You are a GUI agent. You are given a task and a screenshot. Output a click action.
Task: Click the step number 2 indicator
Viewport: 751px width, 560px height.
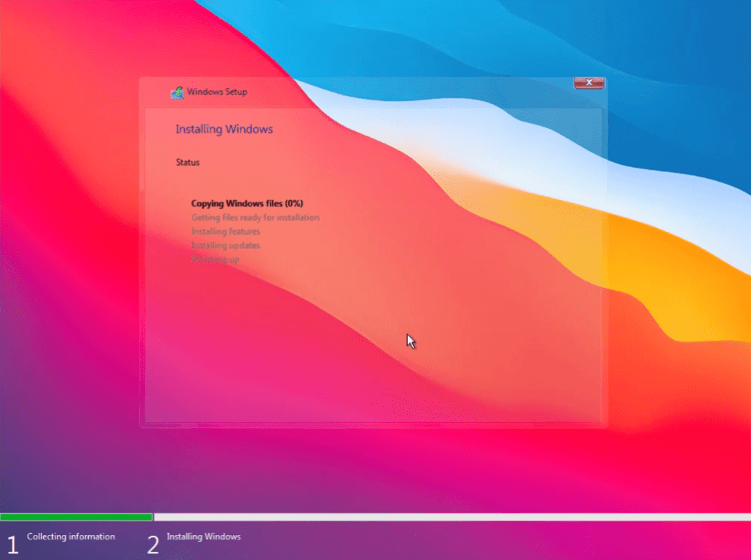pyautogui.click(x=153, y=544)
